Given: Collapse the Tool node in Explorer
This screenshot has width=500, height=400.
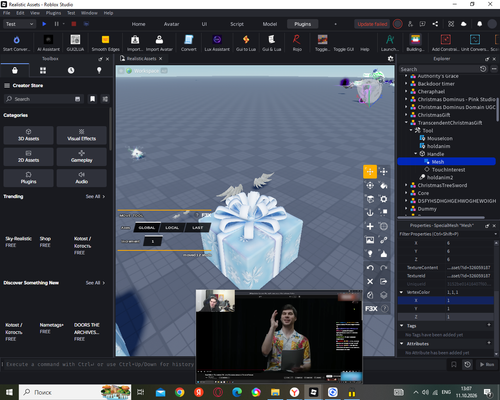Looking at the screenshot, I should (x=411, y=130).
